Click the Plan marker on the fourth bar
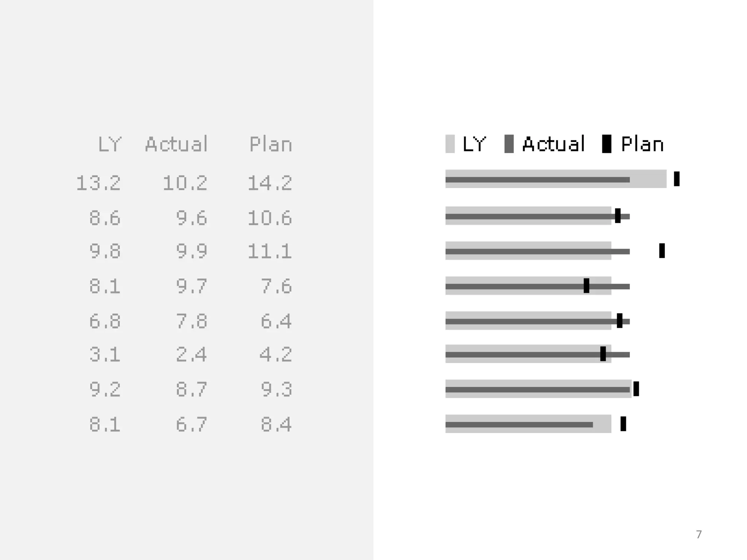The image size is (747, 560). click(x=586, y=285)
